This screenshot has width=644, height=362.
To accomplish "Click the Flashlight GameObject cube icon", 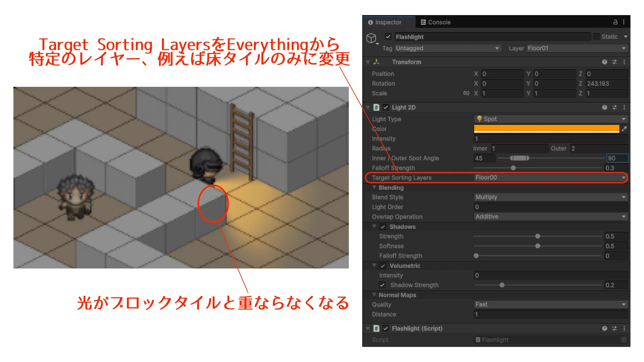I will [x=371, y=38].
